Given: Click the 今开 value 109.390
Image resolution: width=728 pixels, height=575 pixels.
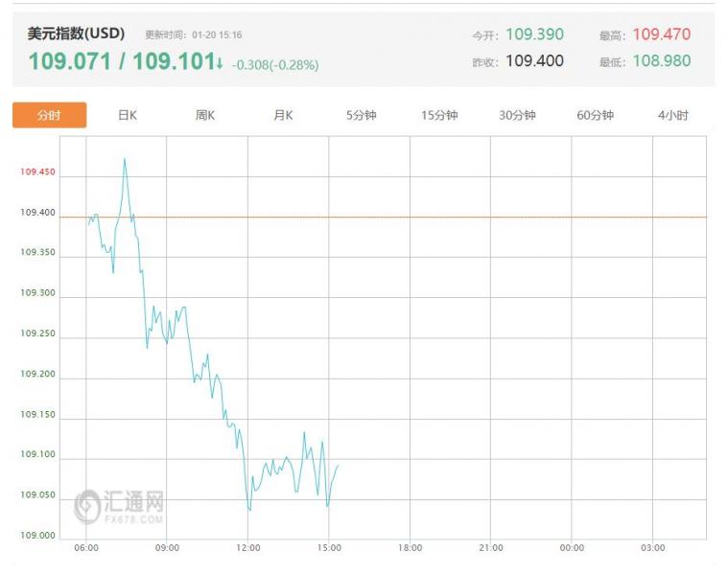Looking at the screenshot, I should pos(534,34).
